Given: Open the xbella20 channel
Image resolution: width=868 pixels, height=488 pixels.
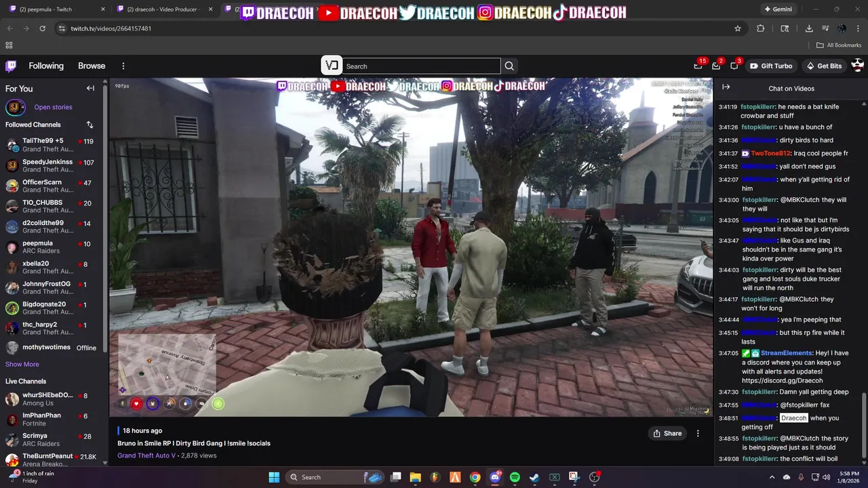Looking at the screenshot, I should (x=52, y=267).
